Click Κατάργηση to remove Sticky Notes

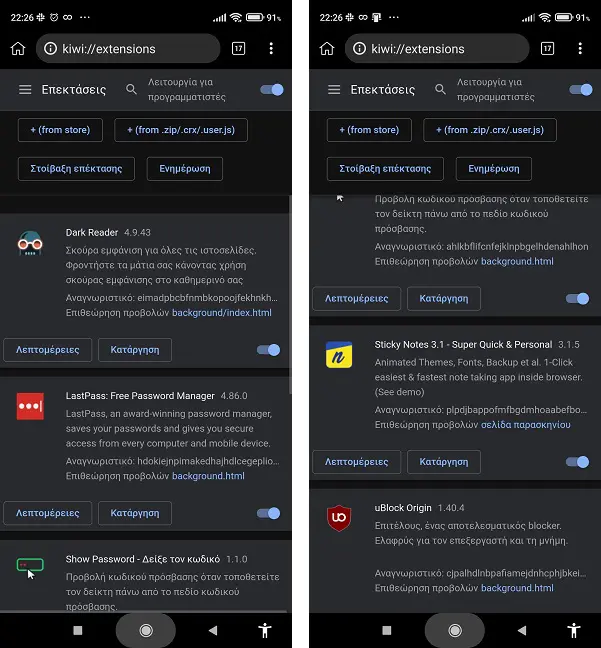click(444, 462)
